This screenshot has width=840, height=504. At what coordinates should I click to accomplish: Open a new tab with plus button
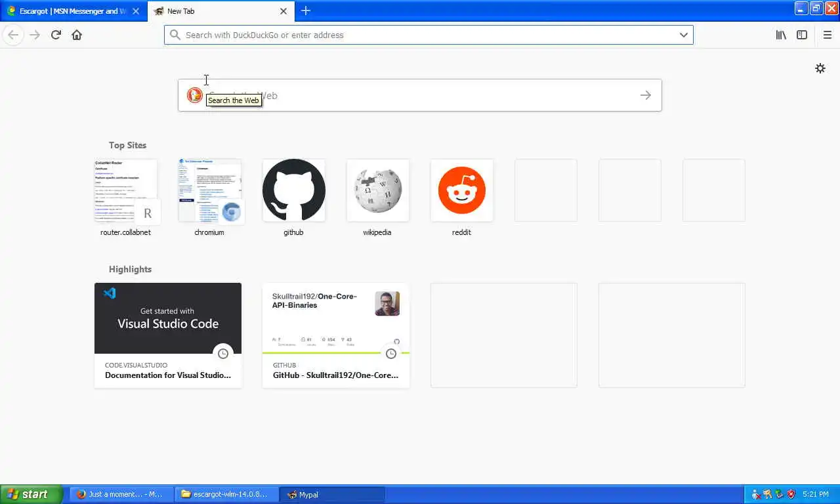tap(305, 10)
